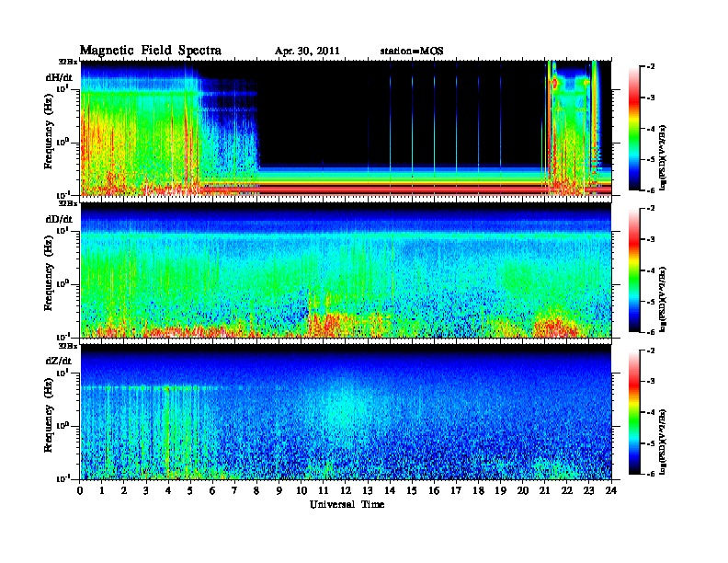Click the dD/dt panel color scale bar
This screenshot has width=728, height=563.
point(634,270)
